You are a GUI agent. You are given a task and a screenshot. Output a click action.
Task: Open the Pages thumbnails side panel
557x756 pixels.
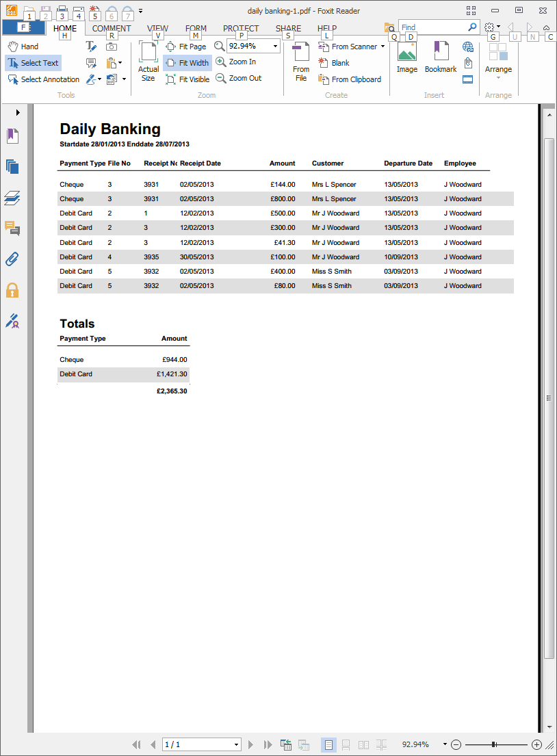(12, 167)
